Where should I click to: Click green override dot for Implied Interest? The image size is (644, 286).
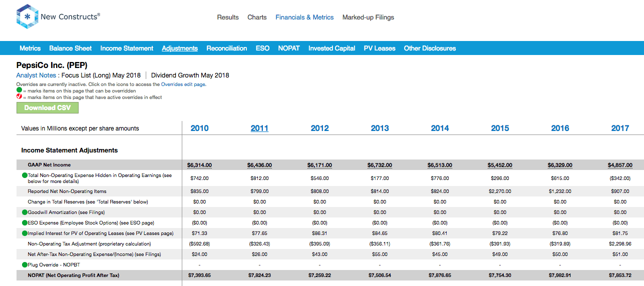click(x=25, y=233)
